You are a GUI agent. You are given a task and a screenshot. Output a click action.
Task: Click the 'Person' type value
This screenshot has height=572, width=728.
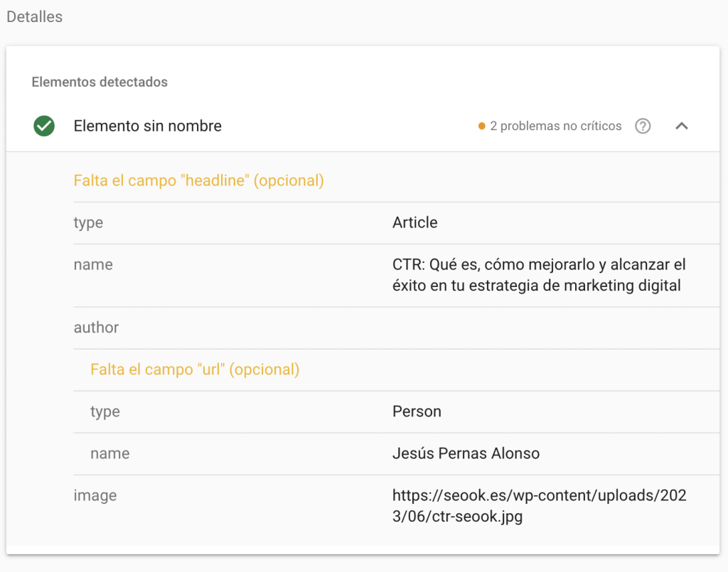click(417, 412)
